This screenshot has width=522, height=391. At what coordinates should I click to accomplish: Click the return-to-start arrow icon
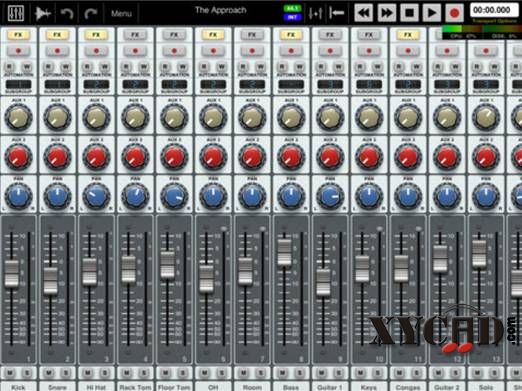pos(336,13)
